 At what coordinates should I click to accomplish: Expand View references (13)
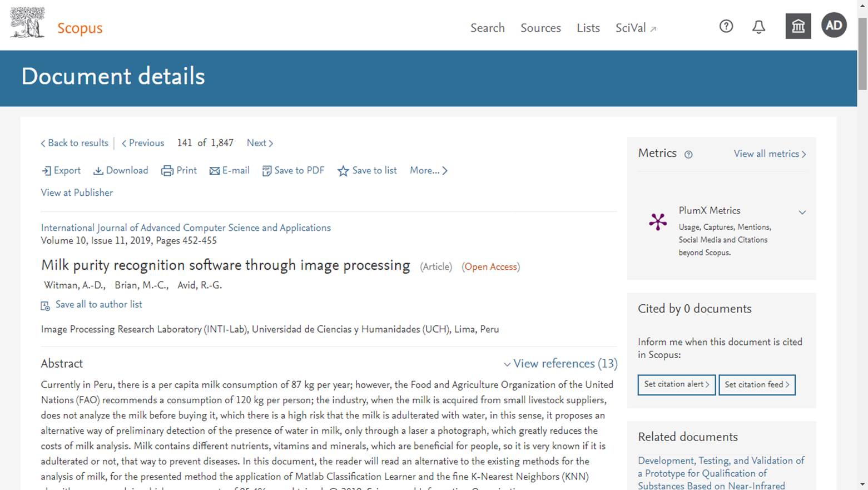click(x=561, y=364)
